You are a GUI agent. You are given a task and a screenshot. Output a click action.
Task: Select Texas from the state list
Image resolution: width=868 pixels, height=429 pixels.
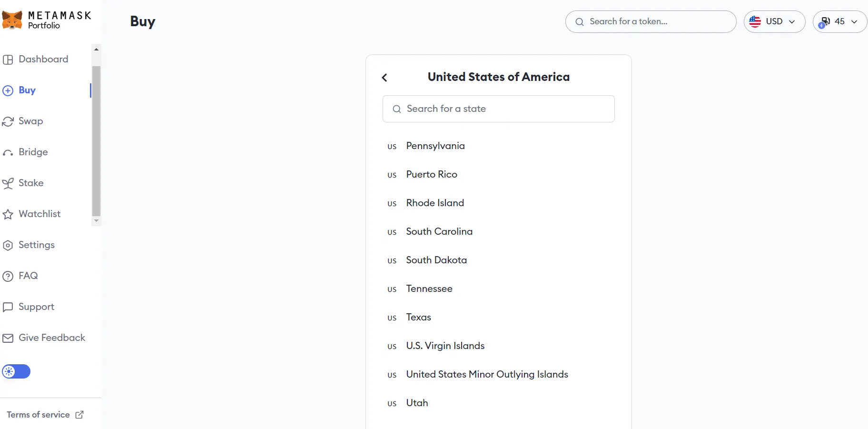pyautogui.click(x=418, y=318)
